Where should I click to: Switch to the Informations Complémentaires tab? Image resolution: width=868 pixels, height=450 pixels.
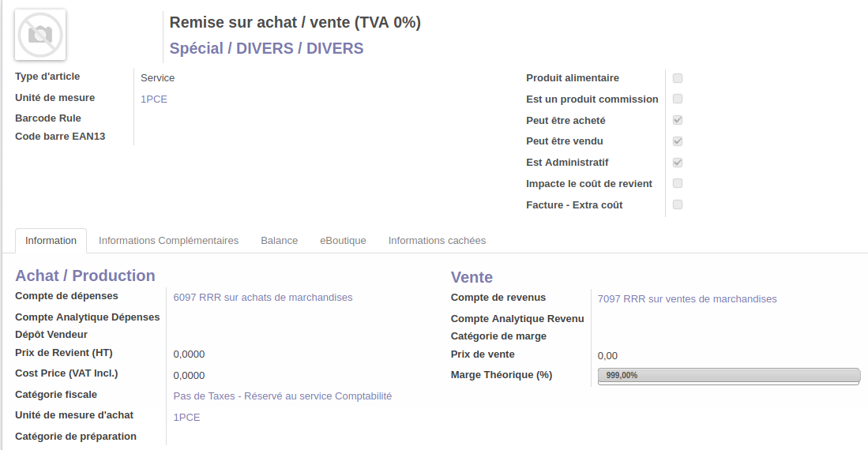168,240
